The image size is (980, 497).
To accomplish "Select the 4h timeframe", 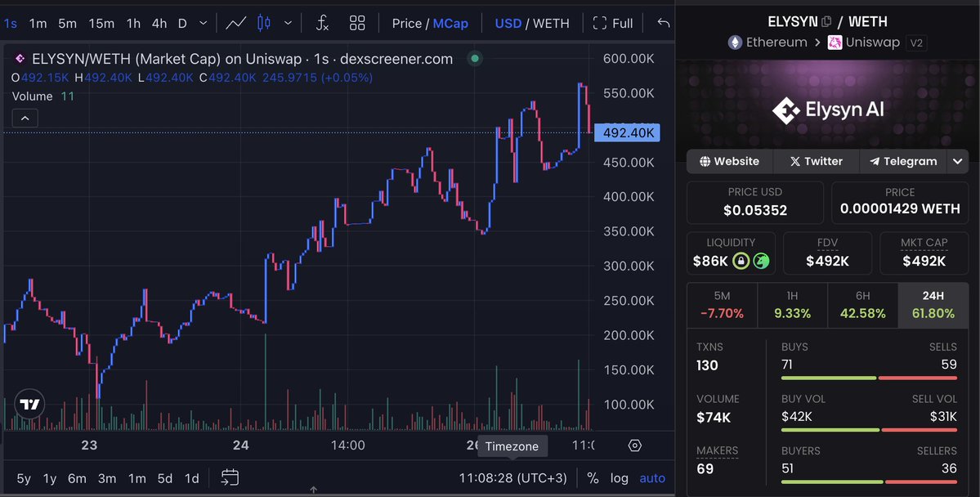I will point(159,23).
